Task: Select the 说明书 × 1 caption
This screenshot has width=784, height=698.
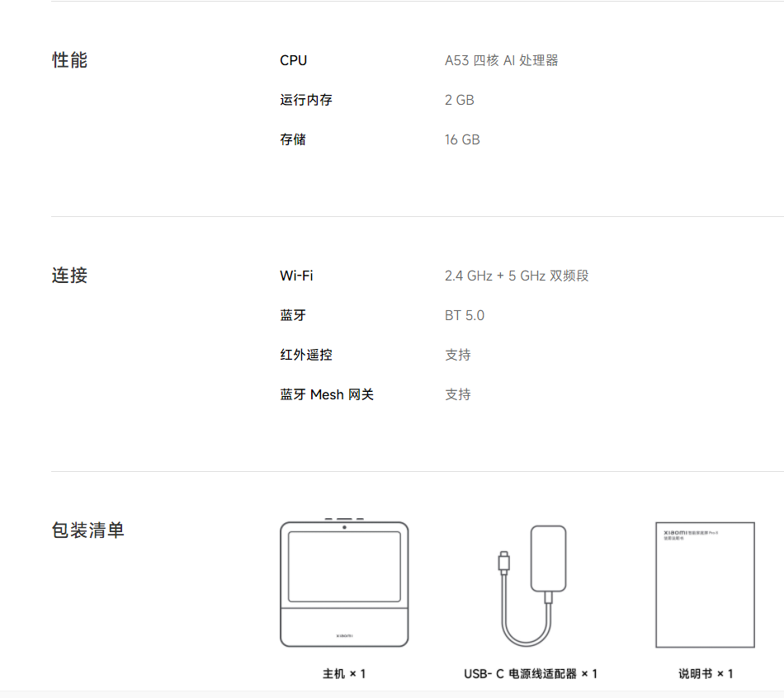Action: [706, 674]
